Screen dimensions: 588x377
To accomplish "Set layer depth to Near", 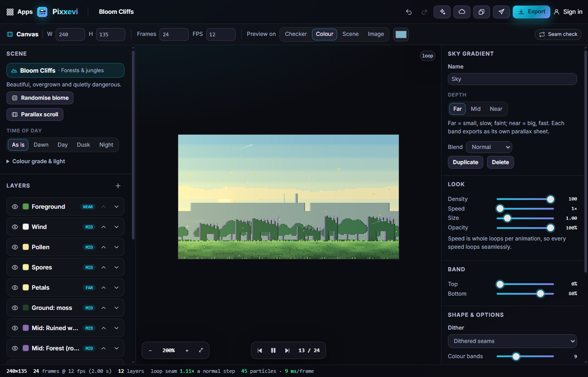I will (496, 109).
